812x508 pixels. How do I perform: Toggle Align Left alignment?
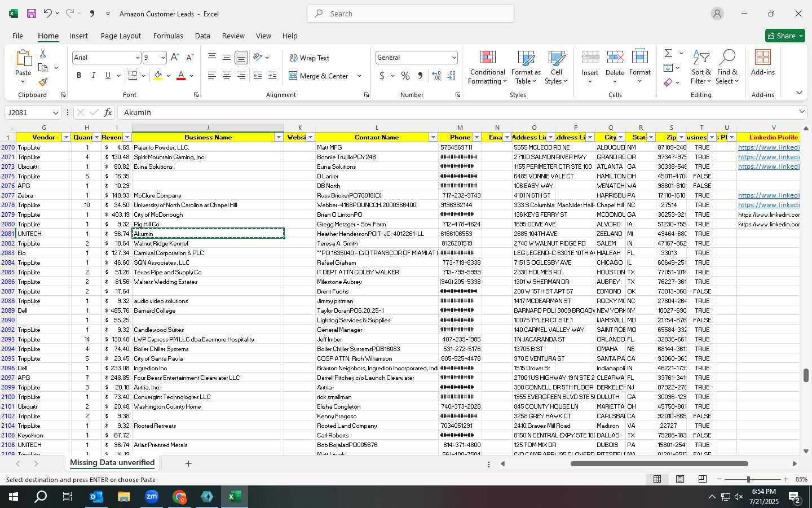pyautogui.click(x=211, y=76)
